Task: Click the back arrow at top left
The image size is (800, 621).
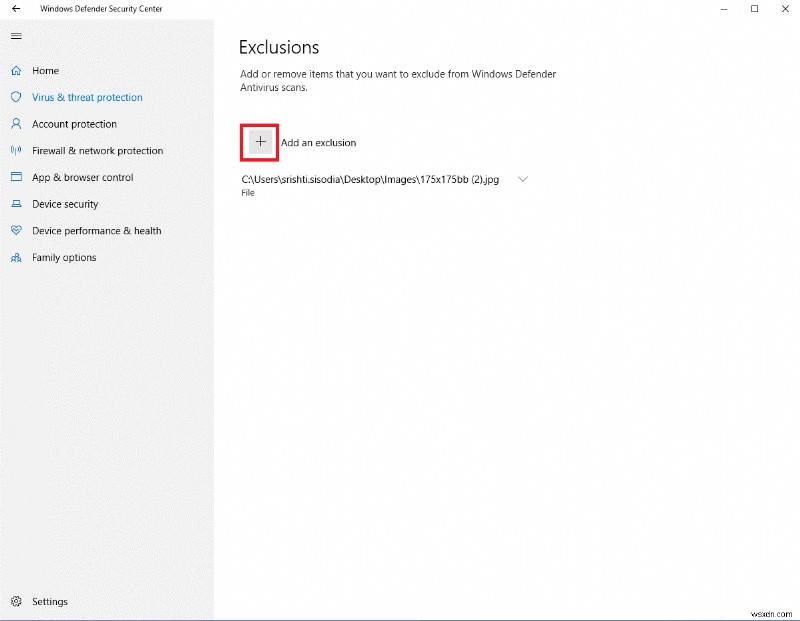Action: (16, 8)
